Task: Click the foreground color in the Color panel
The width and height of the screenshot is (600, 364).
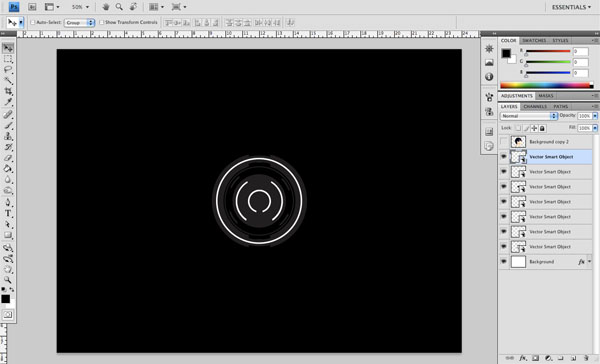Action: (x=506, y=53)
